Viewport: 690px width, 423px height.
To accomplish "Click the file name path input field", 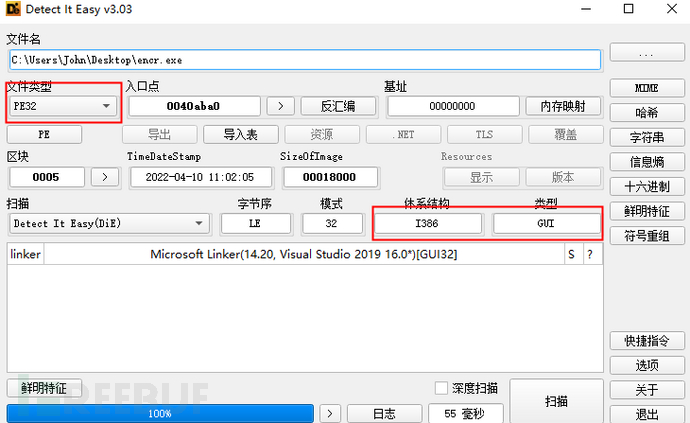I will (303, 59).
